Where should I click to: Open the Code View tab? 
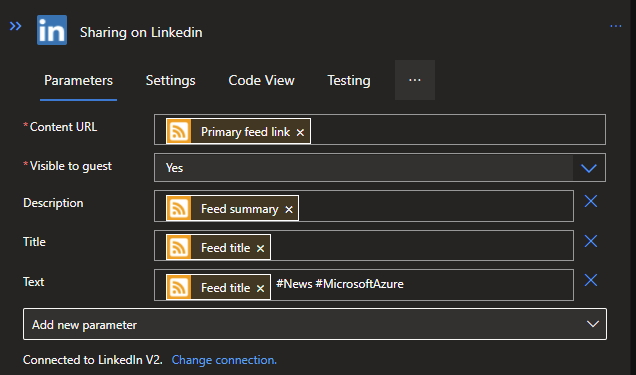(261, 80)
